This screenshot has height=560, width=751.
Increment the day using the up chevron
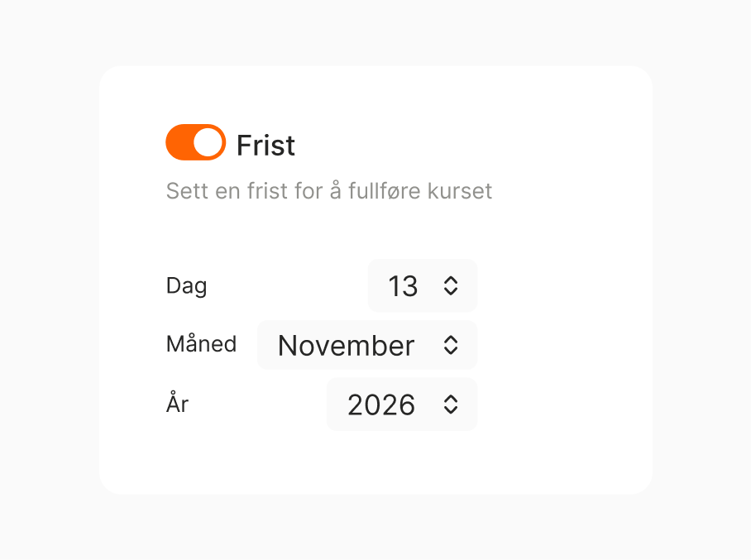coord(452,280)
